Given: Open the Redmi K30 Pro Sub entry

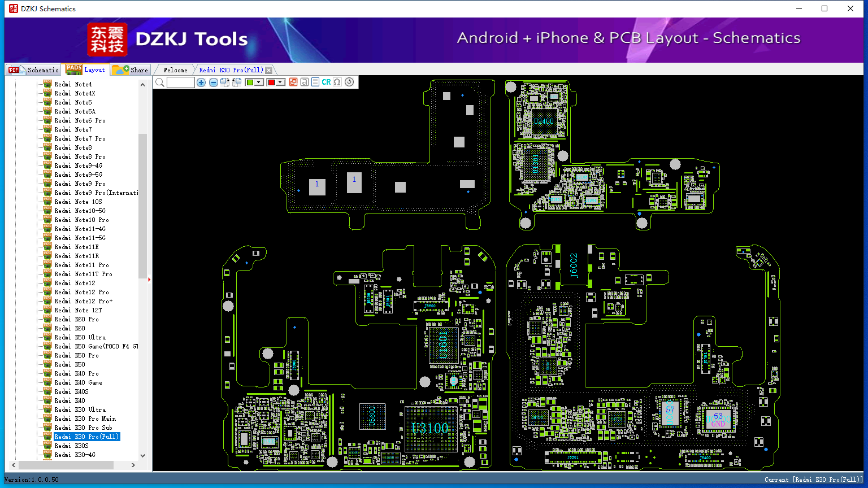Looking at the screenshot, I should point(84,428).
